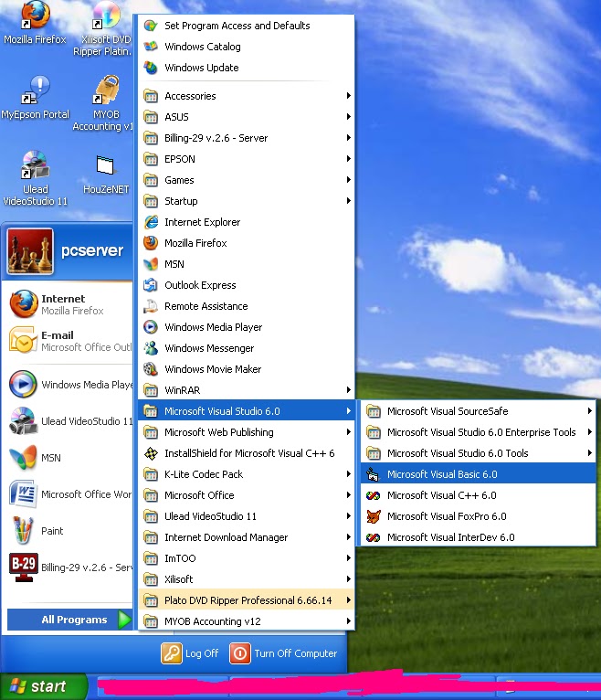601x700 pixels.
Task: Launch Internet Mozilla Firefox pinned item
Action: (68, 304)
